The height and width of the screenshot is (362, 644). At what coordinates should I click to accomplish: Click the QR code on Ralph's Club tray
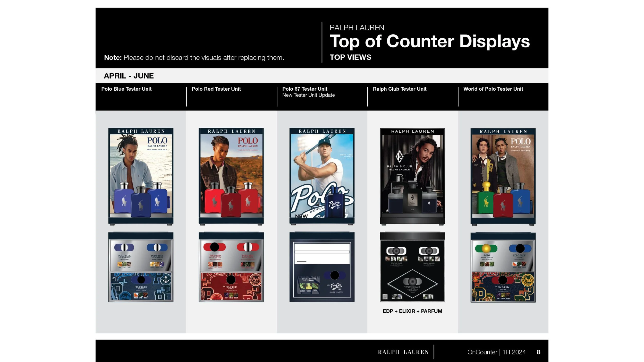pyautogui.click(x=385, y=297)
